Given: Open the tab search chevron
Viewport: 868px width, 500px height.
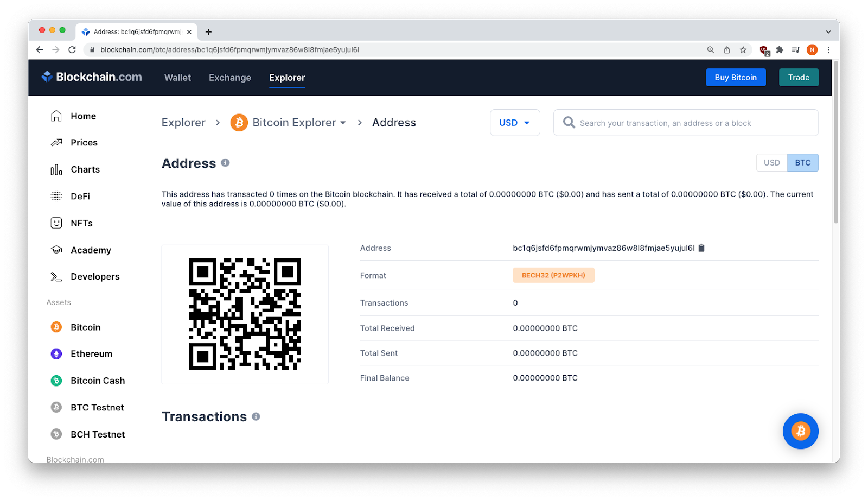Looking at the screenshot, I should (828, 31).
